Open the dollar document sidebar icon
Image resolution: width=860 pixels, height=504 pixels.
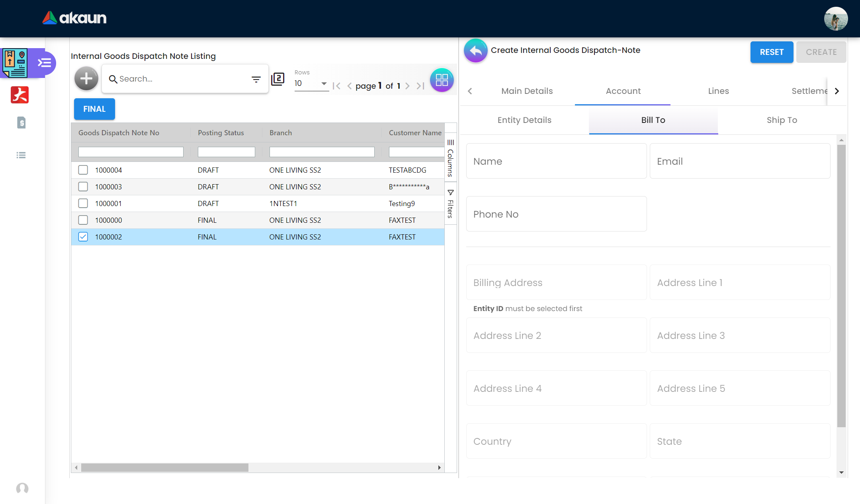[x=21, y=123]
